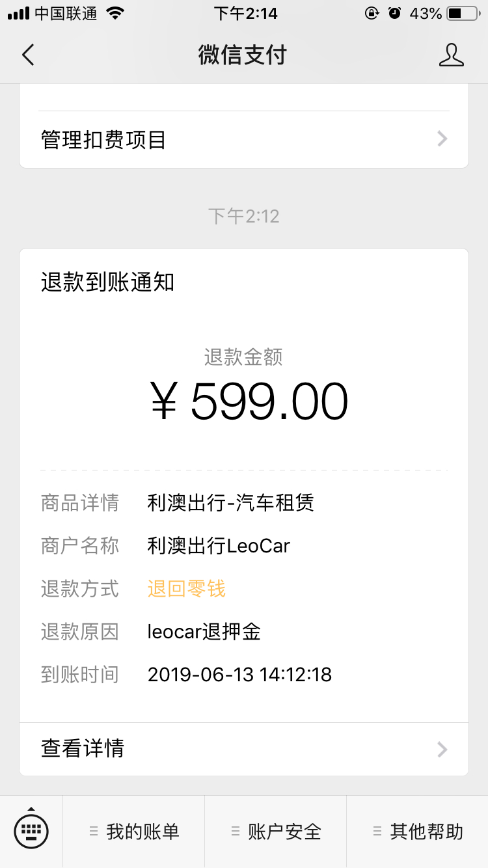Image resolution: width=488 pixels, height=868 pixels.
Task: Expand 管理扣费项目 chevron arrow
Action: (442, 139)
